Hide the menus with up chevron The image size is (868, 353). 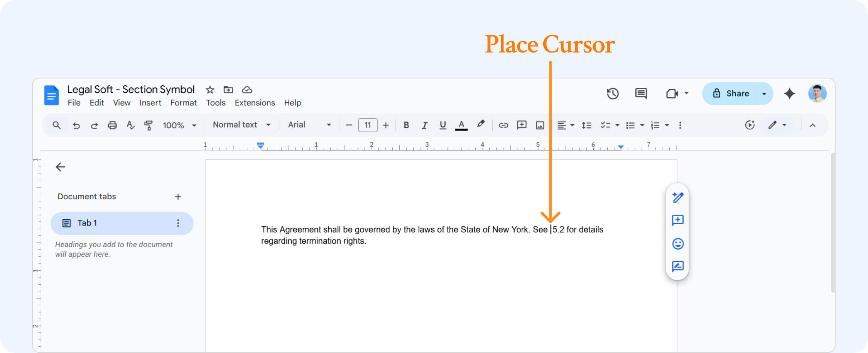coord(812,125)
